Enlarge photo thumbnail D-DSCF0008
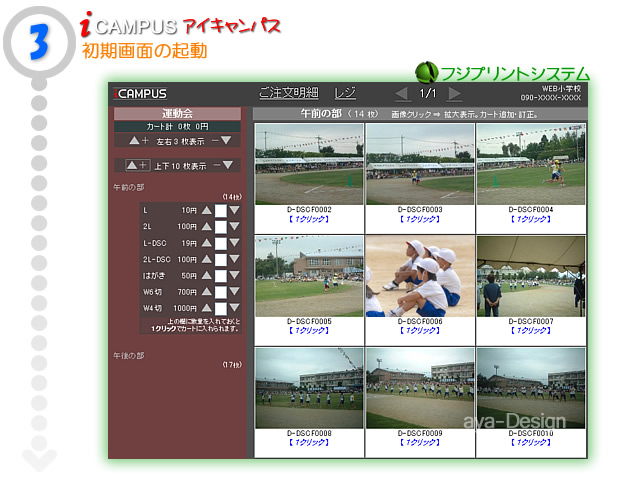The width and height of the screenshot is (628, 490). [x=309, y=388]
